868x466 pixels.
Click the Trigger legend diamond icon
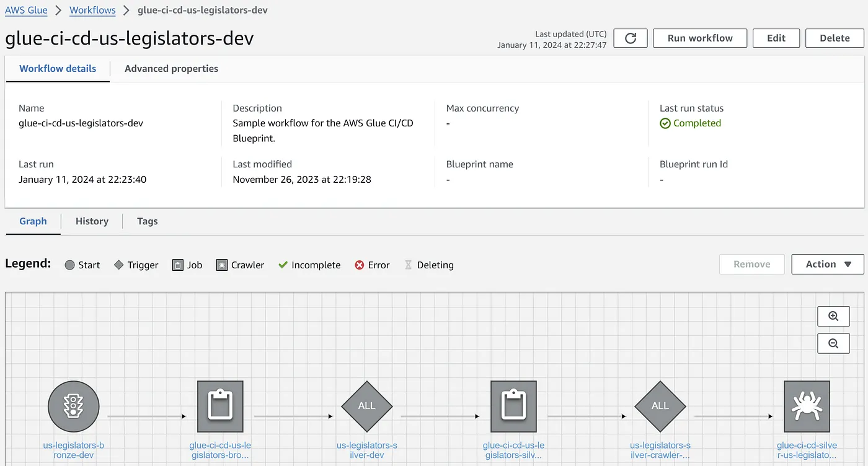pos(119,265)
